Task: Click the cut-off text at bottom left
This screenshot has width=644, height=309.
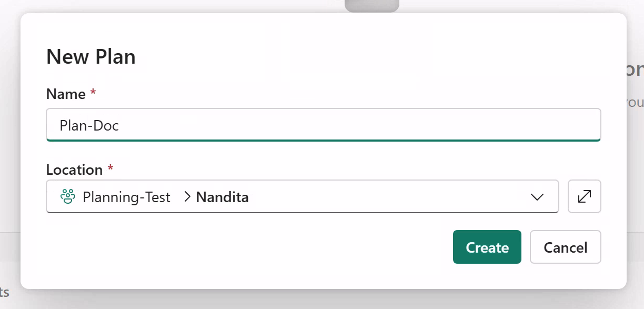Action: tap(5, 293)
